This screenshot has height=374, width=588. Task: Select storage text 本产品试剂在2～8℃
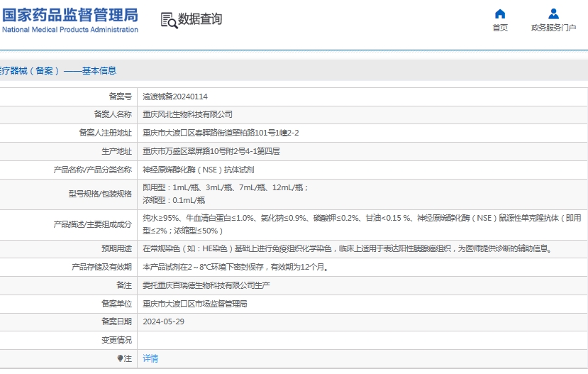click(236, 267)
